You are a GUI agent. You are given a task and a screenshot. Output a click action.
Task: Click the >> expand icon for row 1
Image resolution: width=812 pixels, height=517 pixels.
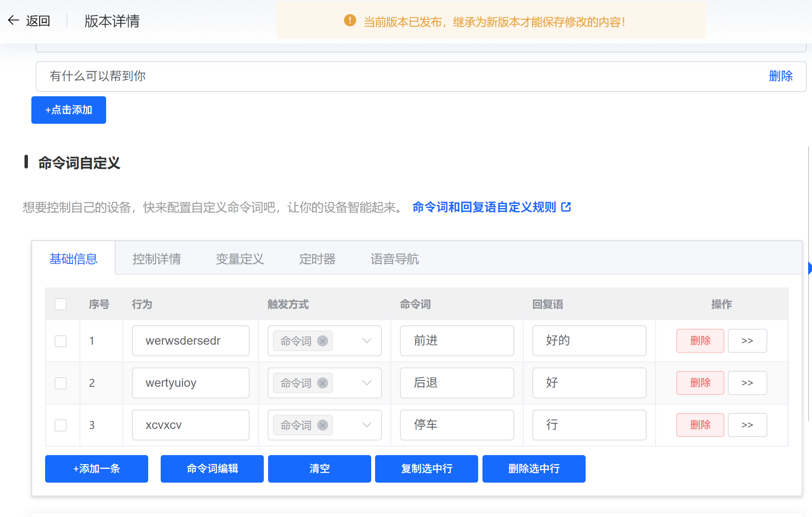click(x=747, y=341)
